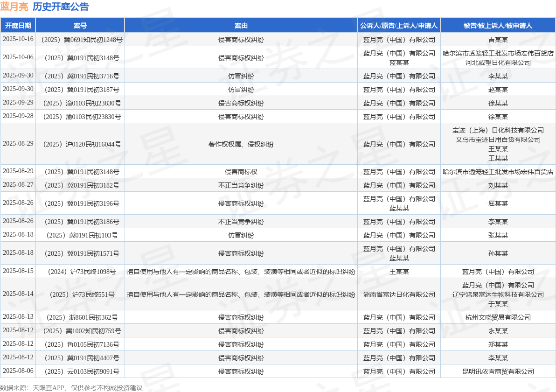
Task: Click the orange 蓝月亮 title text
Action: (x=14, y=7)
